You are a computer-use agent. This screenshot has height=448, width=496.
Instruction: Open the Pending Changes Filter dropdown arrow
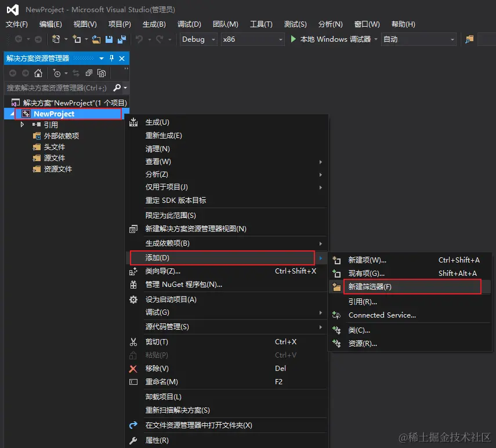click(x=66, y=73)
